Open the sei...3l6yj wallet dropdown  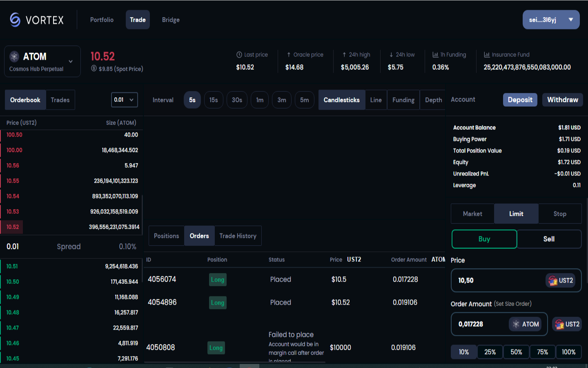(551, 20)
